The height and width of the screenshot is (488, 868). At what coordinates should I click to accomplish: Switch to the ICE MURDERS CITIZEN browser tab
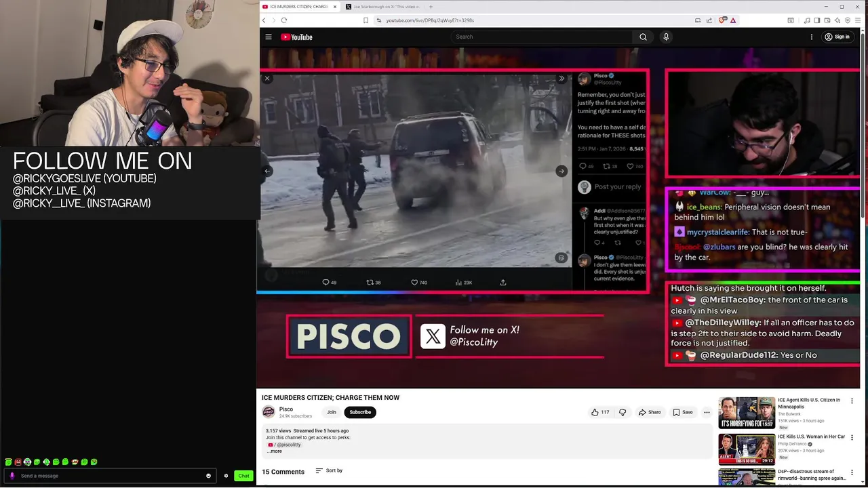coord(299,7)
